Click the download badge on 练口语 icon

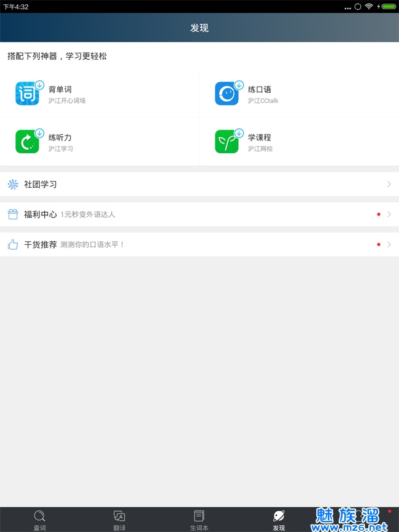coord(239,85)
